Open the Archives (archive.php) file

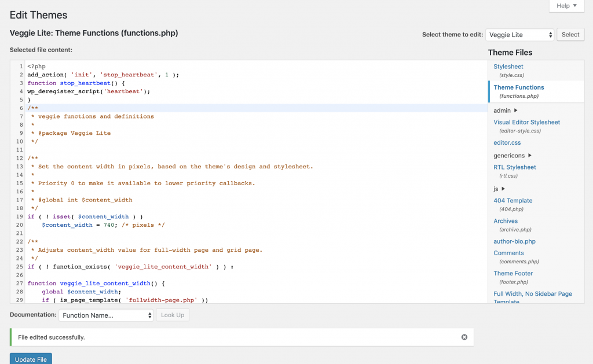point(506,220)
